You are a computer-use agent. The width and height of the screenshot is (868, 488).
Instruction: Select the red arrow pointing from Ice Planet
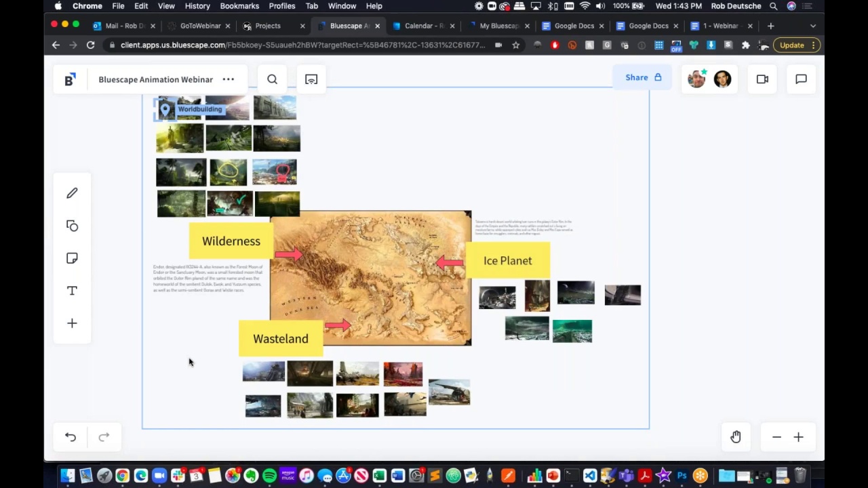tap(450, 262)
